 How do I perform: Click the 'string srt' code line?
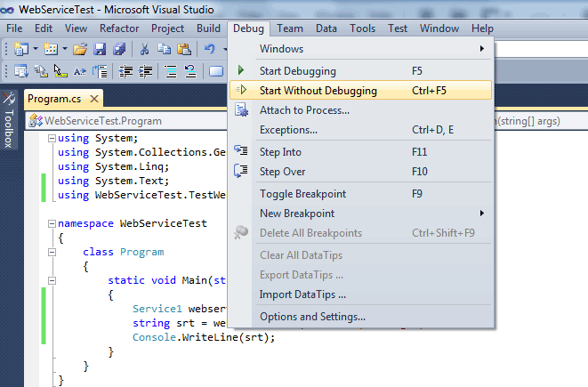point(180,323)
